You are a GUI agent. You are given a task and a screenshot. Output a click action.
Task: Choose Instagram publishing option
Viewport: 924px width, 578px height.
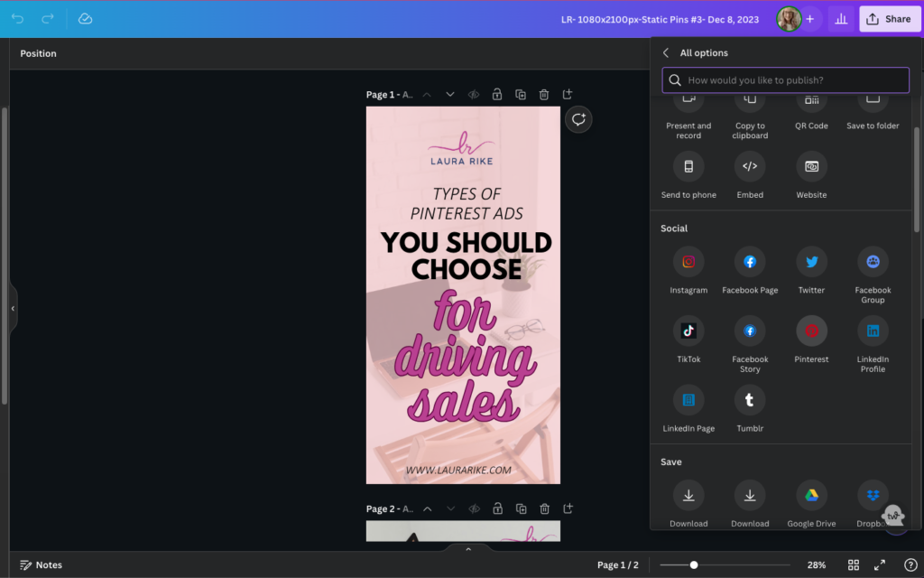click(688, 262)
